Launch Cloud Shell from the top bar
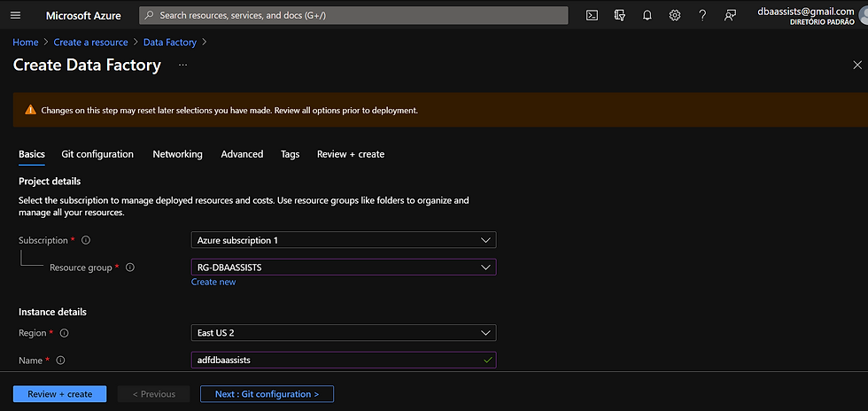Image resolution: width=868 pixels, height=411 pixels. (x=593, y=15)
